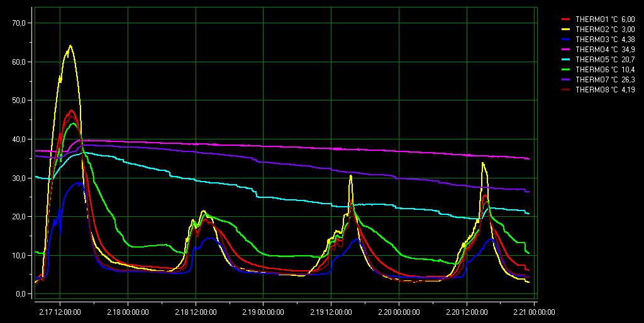Click the green THERMO6 legend color marker
The width and height of the screenshot is (644, 323).
point(566,70)
